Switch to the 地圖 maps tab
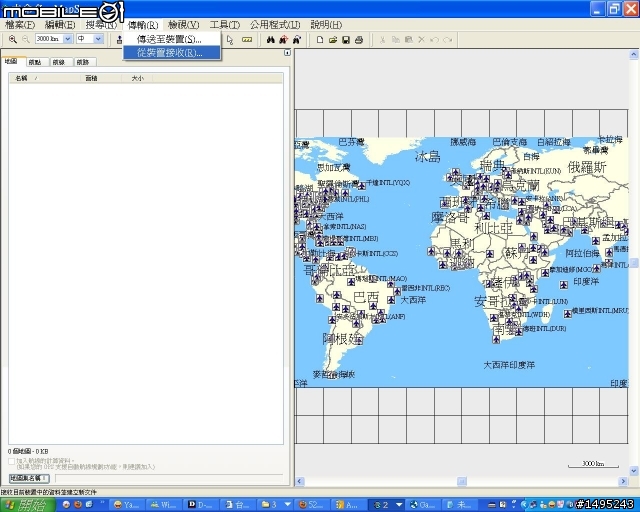 click(x=12, y=61)
